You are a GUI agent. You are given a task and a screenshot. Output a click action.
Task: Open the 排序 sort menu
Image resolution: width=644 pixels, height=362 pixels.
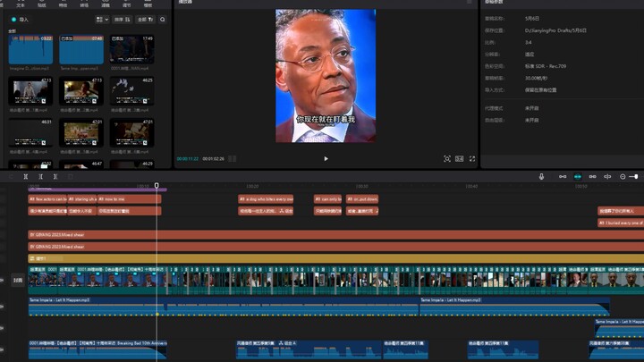tap(122, 20)
